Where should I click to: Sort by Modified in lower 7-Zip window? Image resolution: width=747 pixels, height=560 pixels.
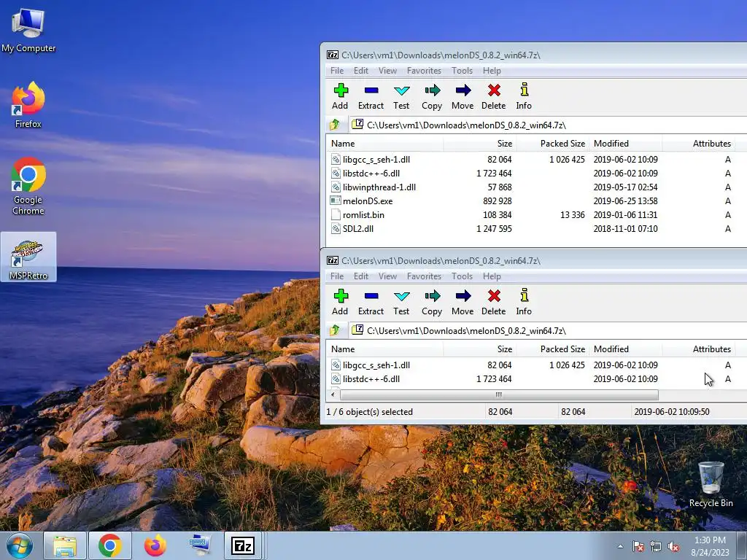(625, 349)
